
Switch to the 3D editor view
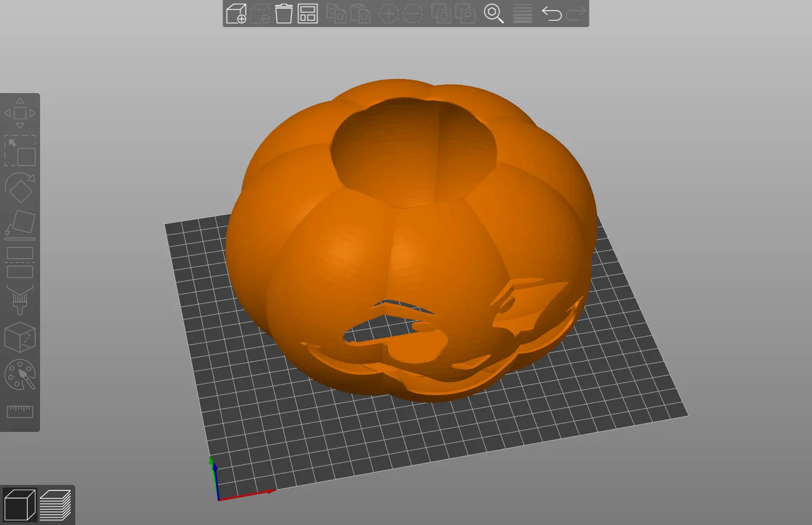pos(19,505)
